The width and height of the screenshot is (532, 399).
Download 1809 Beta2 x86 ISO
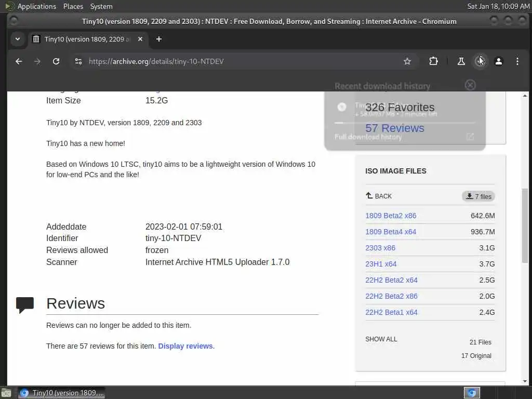tap(391, 216)
